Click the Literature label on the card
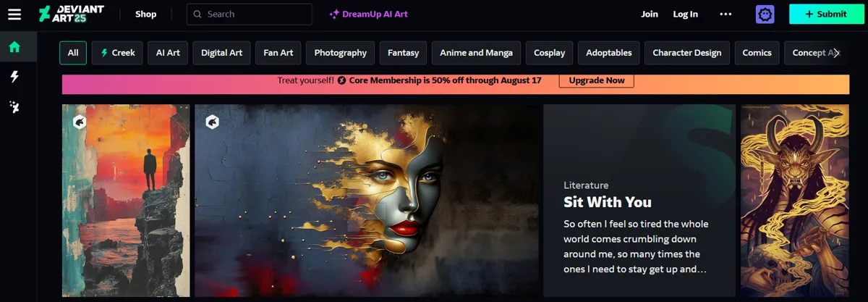The height and width of the screenshot is (302, 868). [x=586, y=185]
